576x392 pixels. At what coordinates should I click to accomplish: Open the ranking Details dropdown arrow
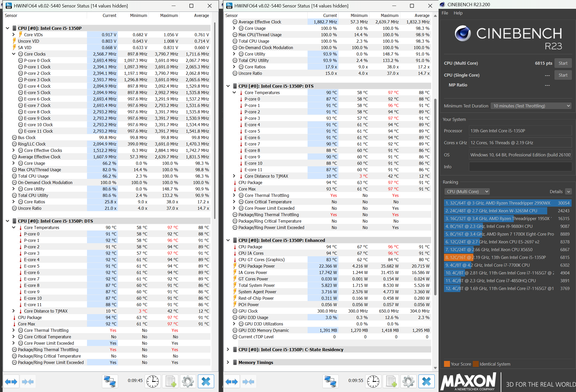pyautogui.click(x=569, y=192)
